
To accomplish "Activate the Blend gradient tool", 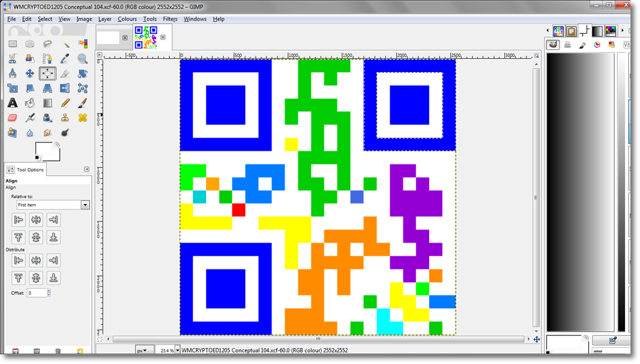I will (x=47, y=103).
